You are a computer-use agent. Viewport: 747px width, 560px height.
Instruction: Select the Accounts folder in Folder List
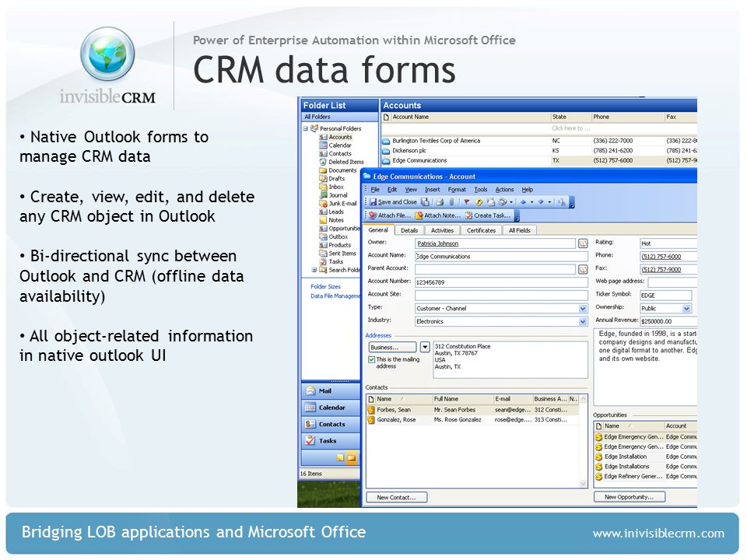point(336,137)
